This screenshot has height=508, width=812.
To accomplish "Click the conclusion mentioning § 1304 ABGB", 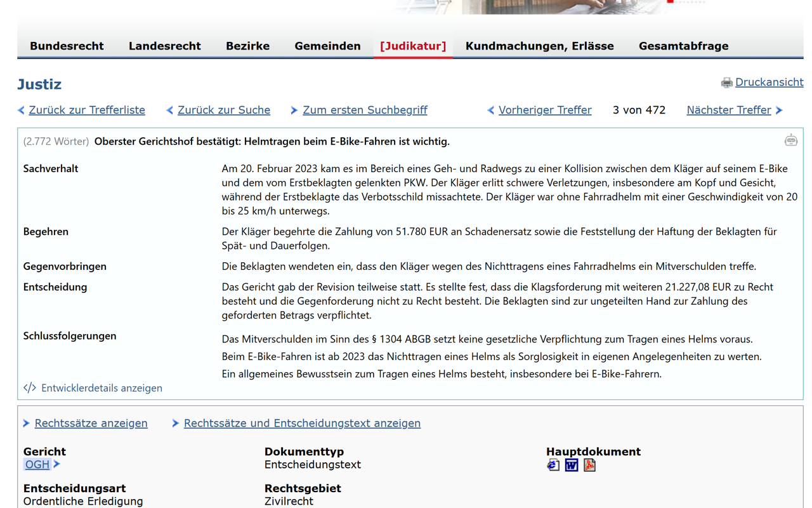I will 487,339.
